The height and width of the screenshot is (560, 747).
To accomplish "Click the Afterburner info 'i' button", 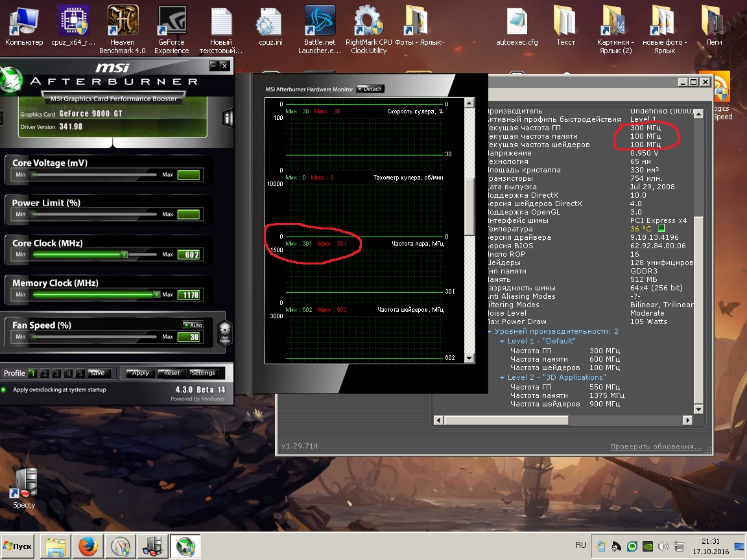I will [x=227, y=118].
